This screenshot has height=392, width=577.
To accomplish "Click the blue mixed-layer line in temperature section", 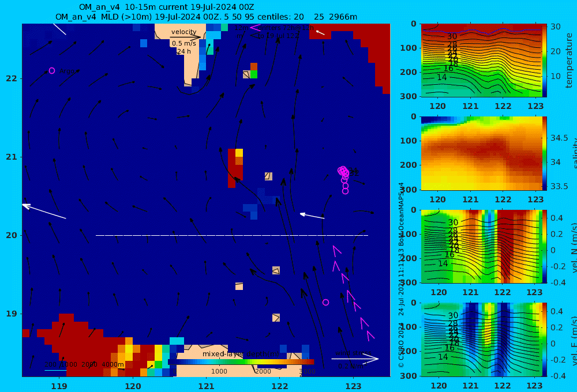I will (x=481, y=31).
